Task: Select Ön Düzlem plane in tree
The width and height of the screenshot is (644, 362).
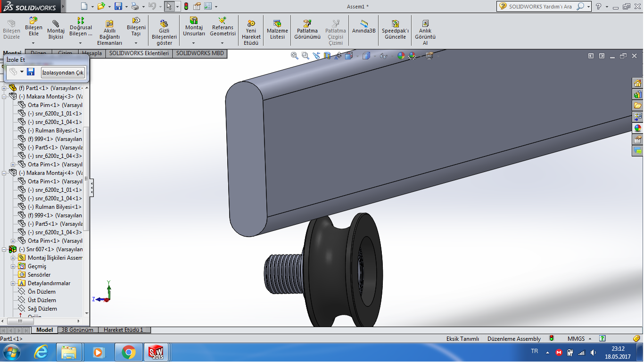Action: [41, 292]
